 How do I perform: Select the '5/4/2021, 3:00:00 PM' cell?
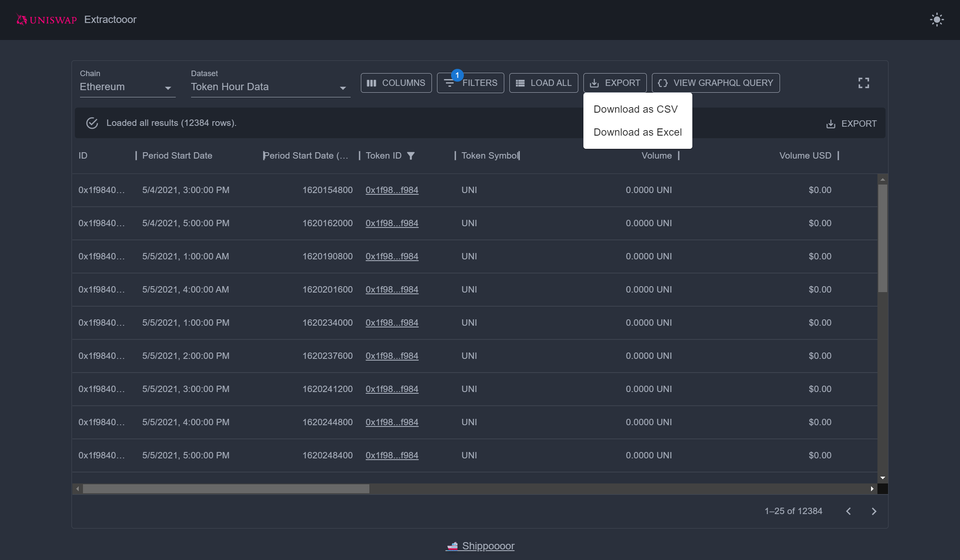pyautogui.click(x=186, y=190)
